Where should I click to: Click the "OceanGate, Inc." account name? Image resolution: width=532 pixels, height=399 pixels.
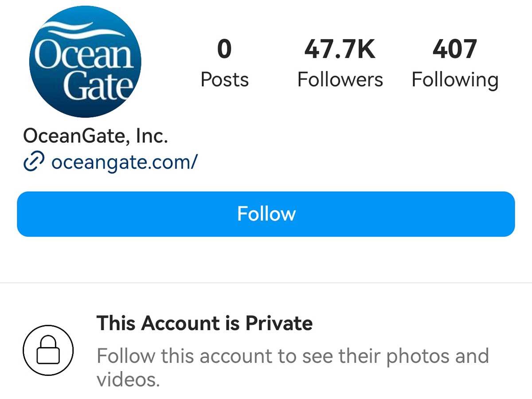[95, 136]
